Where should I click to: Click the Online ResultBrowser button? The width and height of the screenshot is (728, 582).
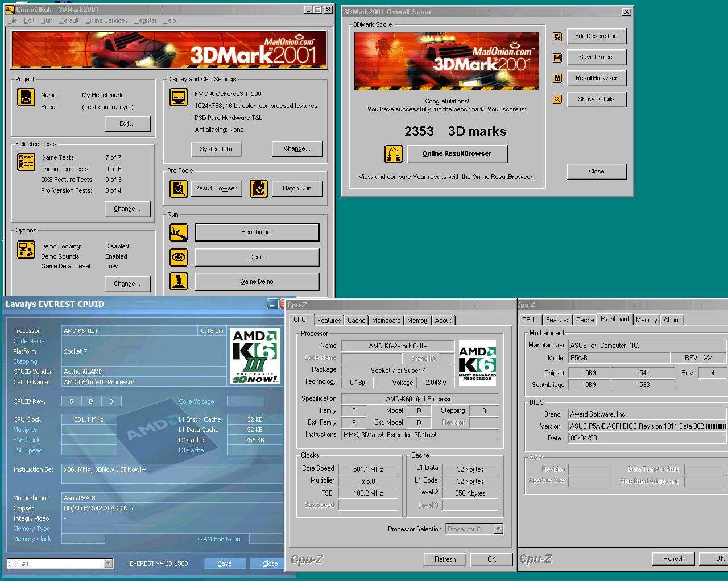click(457, 153)
